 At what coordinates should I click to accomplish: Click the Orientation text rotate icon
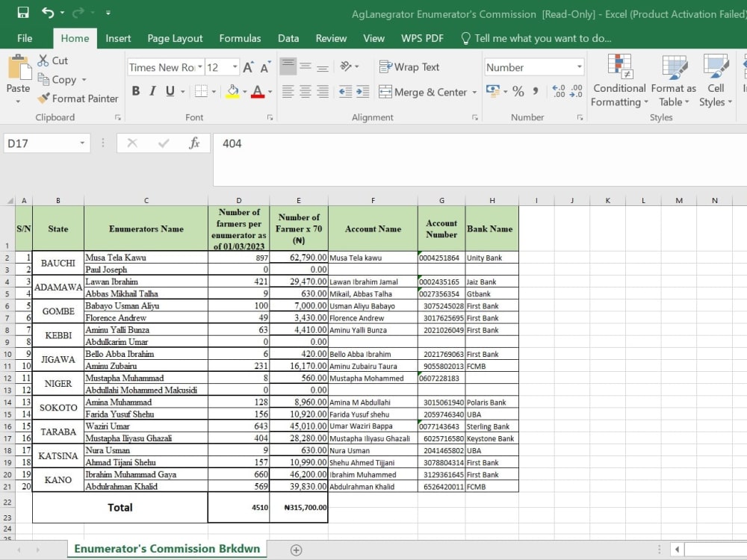346,66
